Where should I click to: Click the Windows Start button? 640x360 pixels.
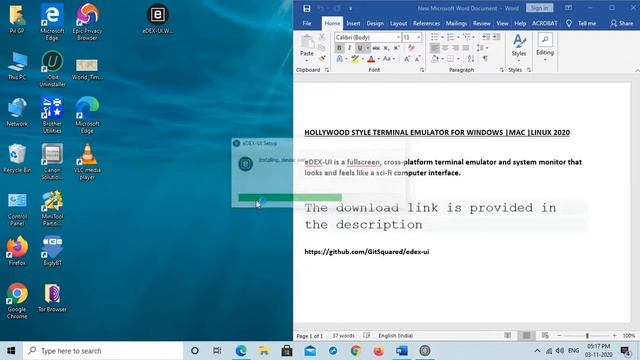click(11, 351)
